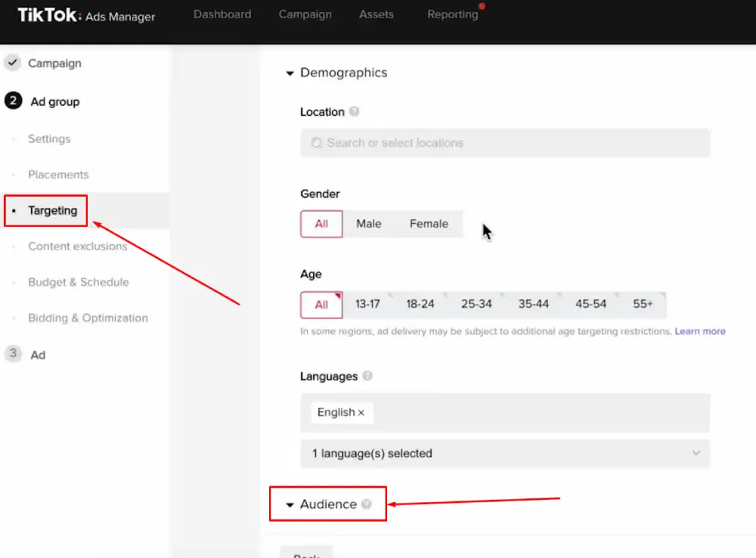Navigate to Budget & Schedule section

pos(79,282)
